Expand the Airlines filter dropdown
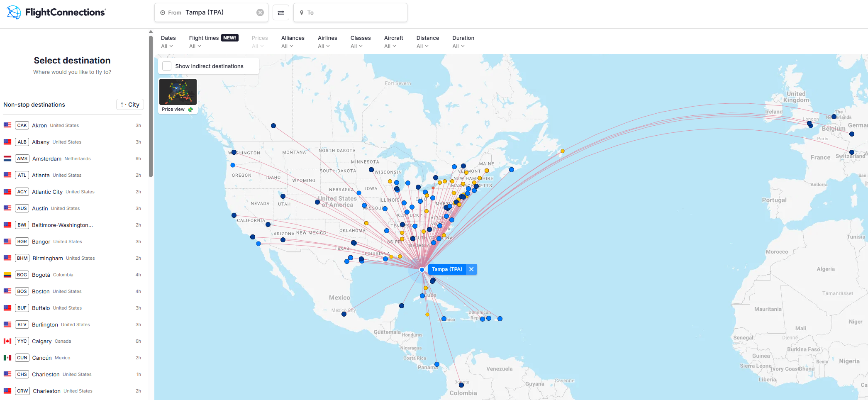Viewport: 868px width, 400px height. coord(327,42)
